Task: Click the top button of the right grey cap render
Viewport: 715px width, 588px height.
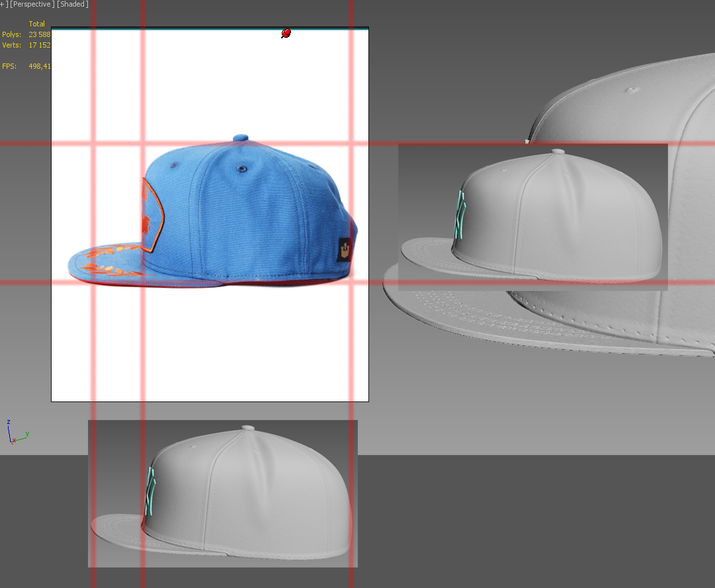Action: [x=558, y=152]
